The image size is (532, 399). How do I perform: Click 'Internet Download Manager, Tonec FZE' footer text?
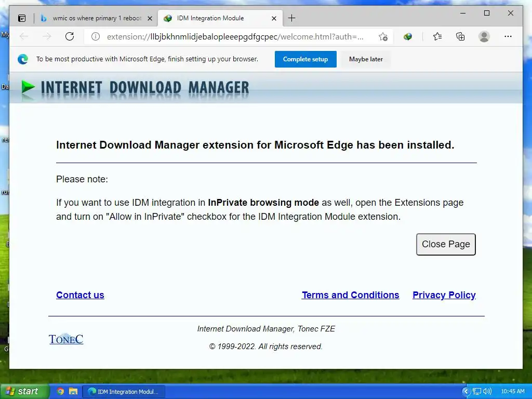click(x=267, y=329)
